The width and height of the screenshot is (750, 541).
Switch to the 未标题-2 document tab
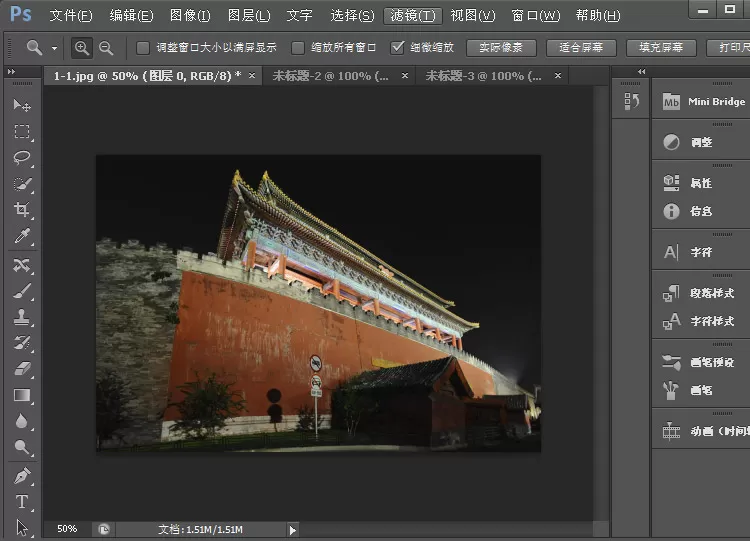331,76
